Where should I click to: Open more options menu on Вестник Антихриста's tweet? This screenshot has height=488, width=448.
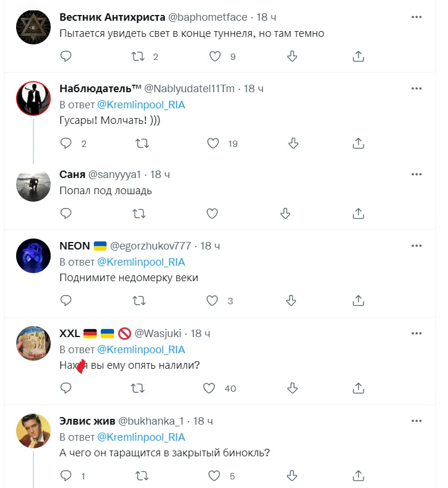point(416,17)
